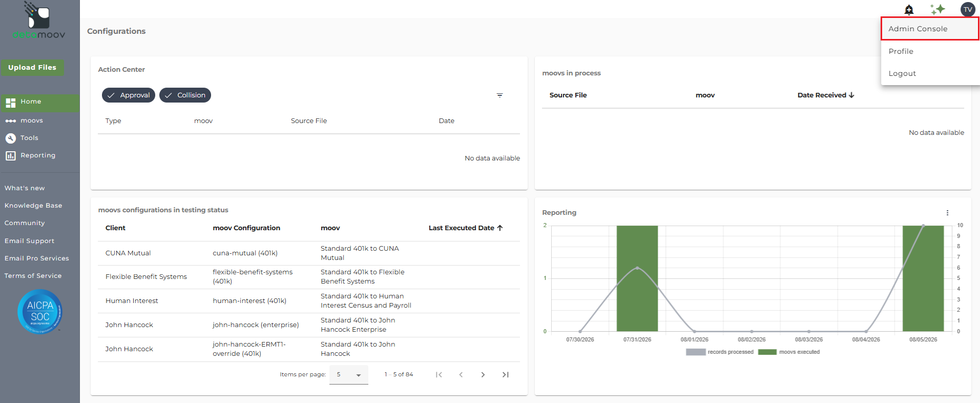Jump to the last page of configurations
The height and width of the screenshot is (403, 980).
tap(506, 375)
